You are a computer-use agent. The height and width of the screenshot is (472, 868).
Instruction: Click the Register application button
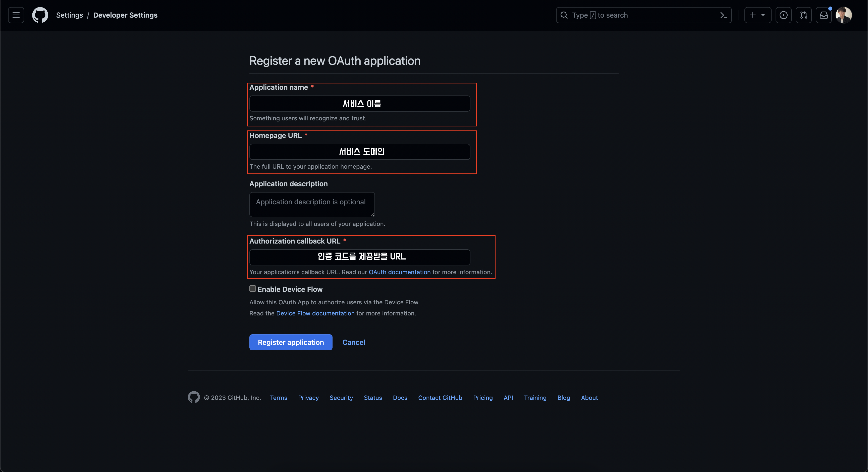(290, 342)
